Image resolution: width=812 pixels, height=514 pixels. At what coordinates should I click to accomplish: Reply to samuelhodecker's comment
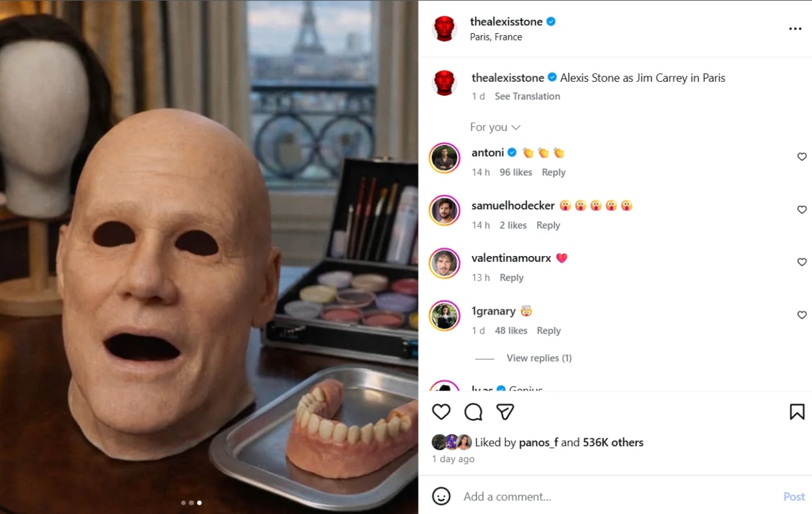click(548, 225)
